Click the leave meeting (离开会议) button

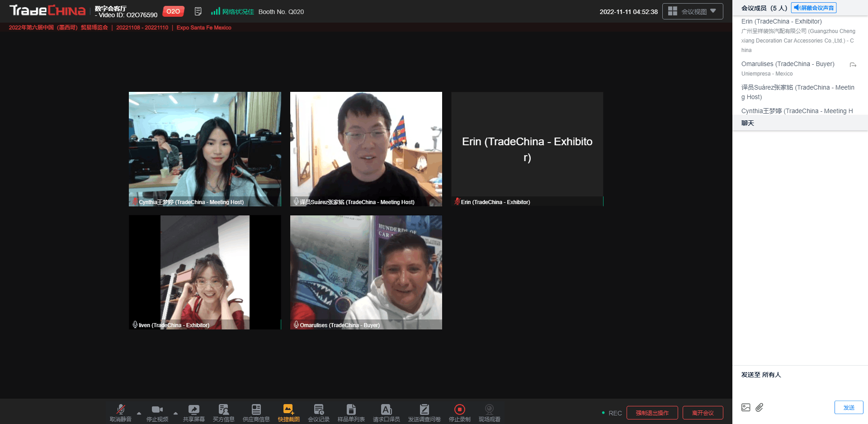pos(703,413)
